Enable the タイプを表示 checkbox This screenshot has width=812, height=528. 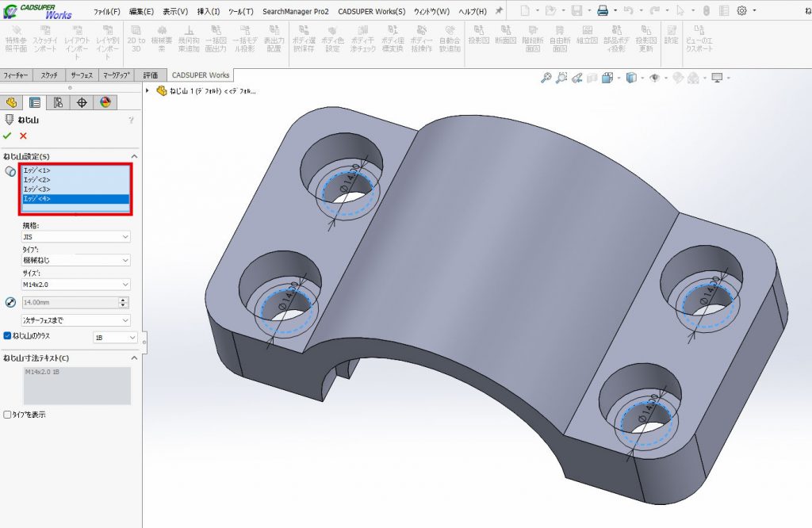pyautogui.click(x=8, y=415)
